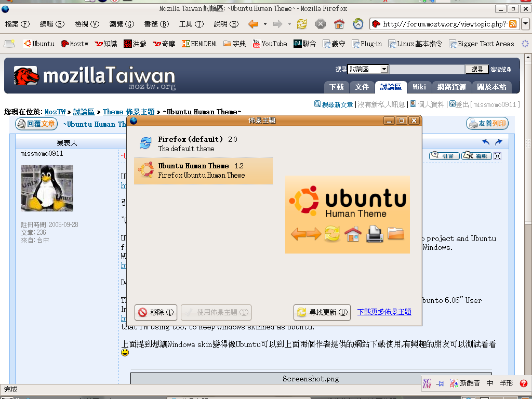Open the 聯合 bookmark
Viewport: 532px width, 399px height.
tap(304, 44)
